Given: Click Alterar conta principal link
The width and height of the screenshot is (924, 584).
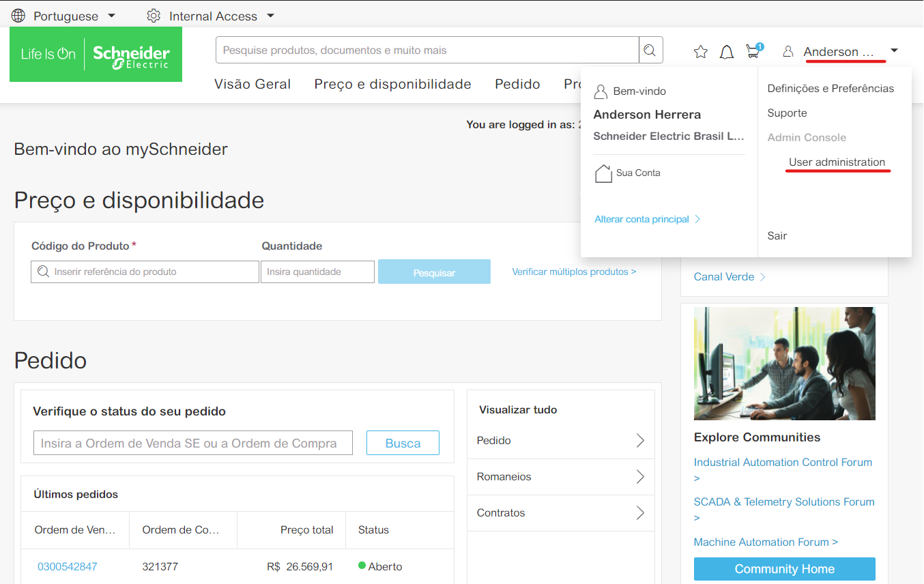Looking at the screenshot, I should (x=641, y=219).
